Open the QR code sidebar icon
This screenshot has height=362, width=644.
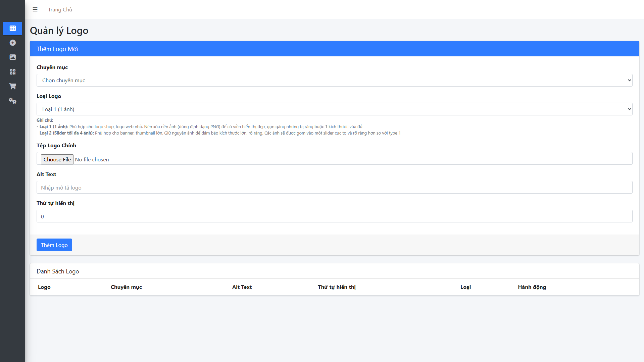(12, 72)
